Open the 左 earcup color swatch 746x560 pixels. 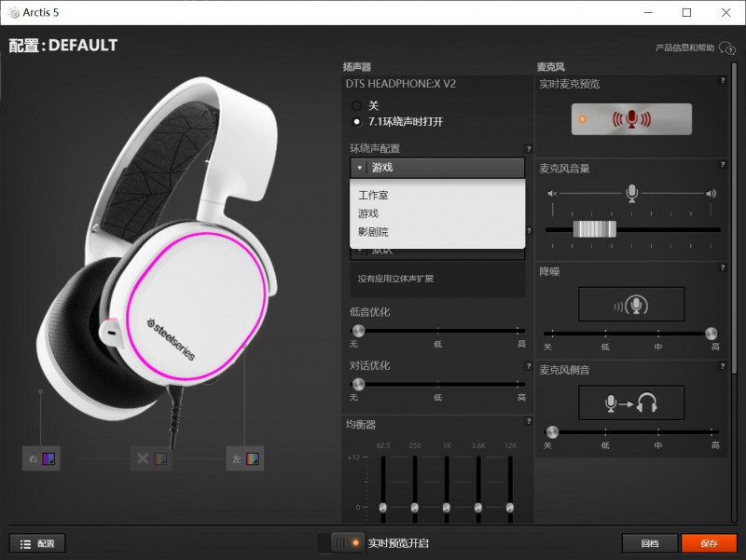coord(252,458)
